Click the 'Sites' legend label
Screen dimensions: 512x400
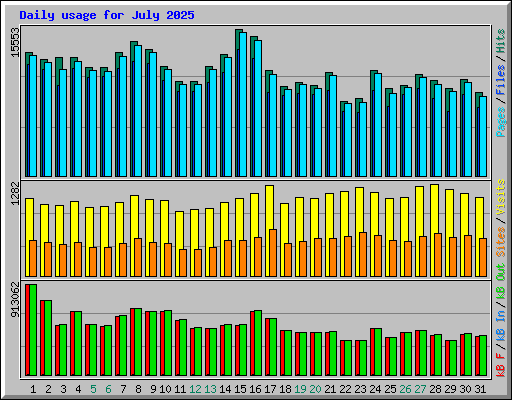point(501,242)
